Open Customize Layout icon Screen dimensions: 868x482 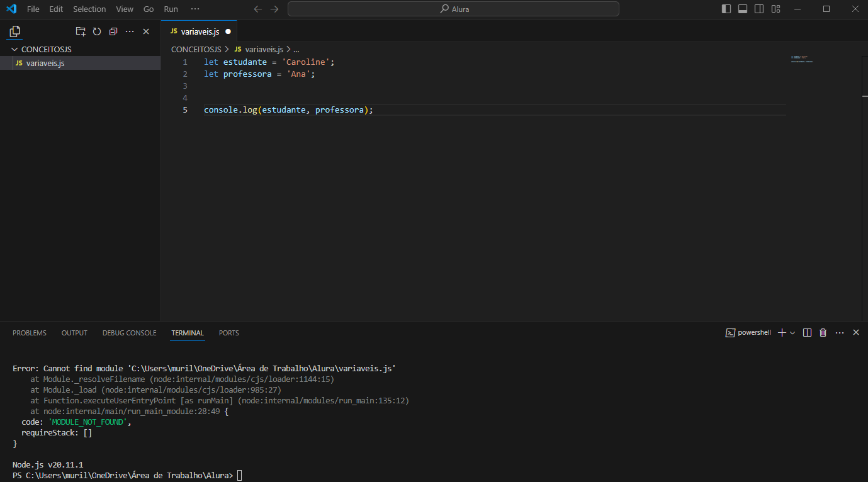tap(776, 9)
